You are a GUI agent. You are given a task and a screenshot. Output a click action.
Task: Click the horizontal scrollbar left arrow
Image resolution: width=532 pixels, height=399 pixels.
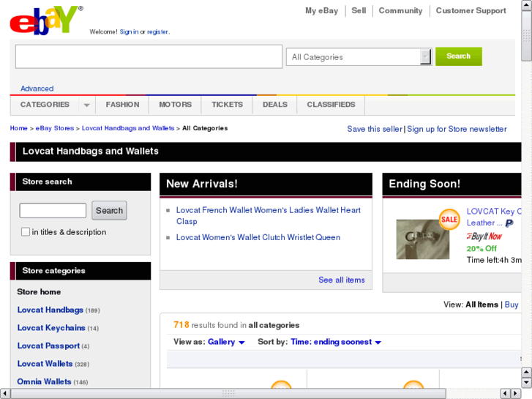coord(4,393)
